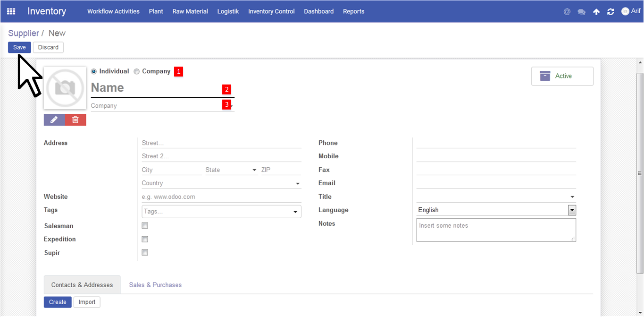
Task: Select the Company radio button
Action: pos(137,71)
